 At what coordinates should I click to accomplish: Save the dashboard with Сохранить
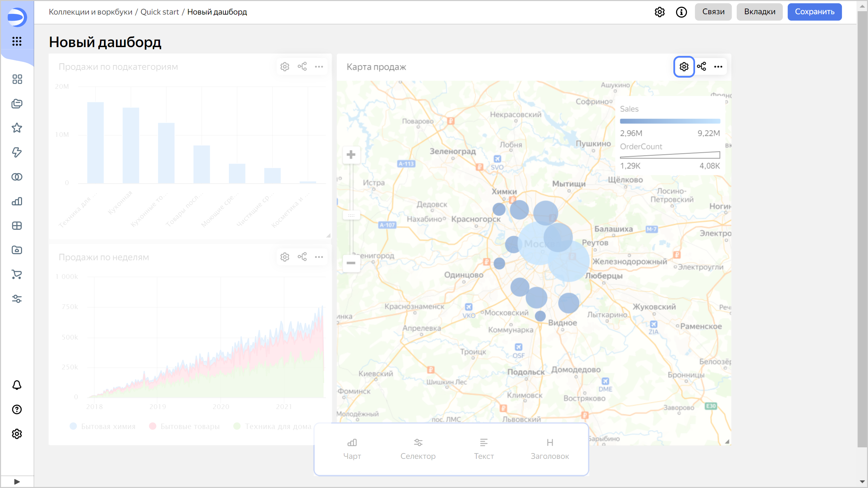click(x=814, y=12)
